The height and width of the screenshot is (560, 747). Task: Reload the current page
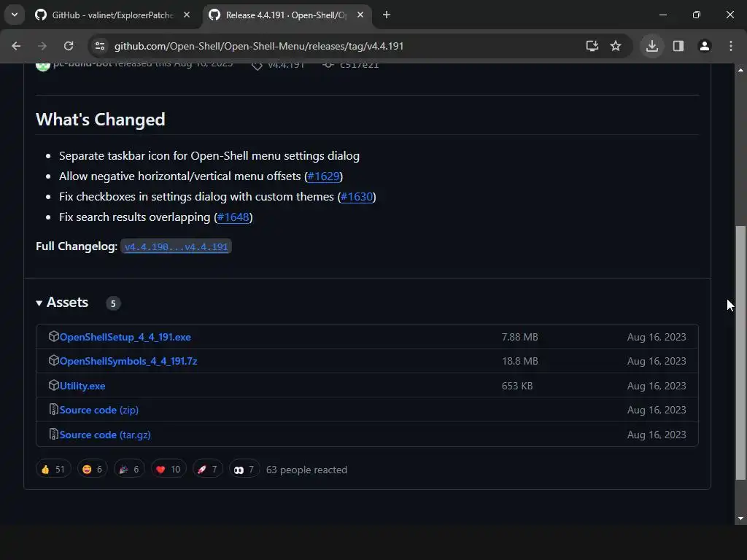(x=69, y=46)
